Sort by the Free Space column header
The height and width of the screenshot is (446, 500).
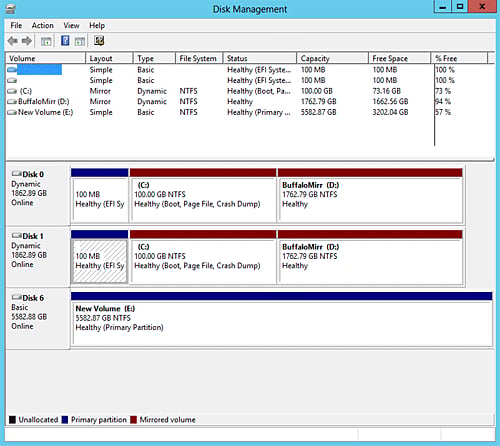pos(400,58)
